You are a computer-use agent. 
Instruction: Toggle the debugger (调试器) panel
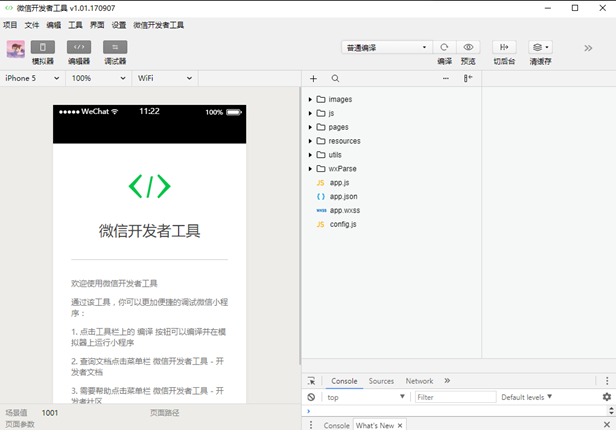[x=115, y=47]
